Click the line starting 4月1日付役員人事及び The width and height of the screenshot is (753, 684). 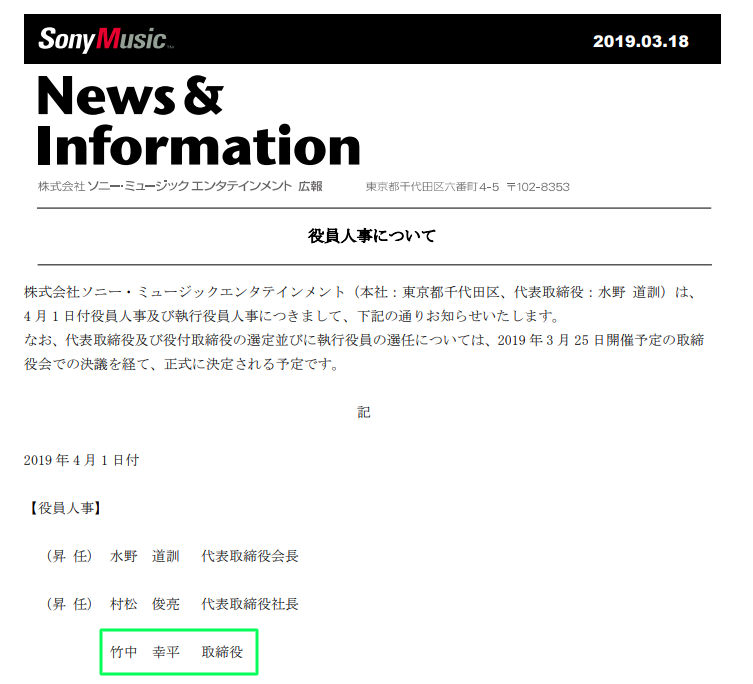[291, 316]
